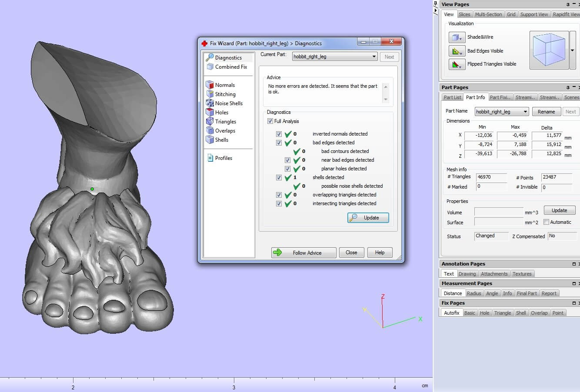Image resolution: width=580 pixels, height=392 pixels.
Task: Select Overlaps in the wizard list
Action: coord(225,131)
